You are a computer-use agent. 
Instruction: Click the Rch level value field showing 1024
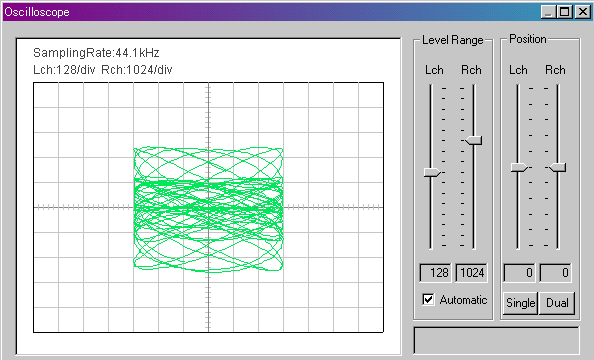471,273
